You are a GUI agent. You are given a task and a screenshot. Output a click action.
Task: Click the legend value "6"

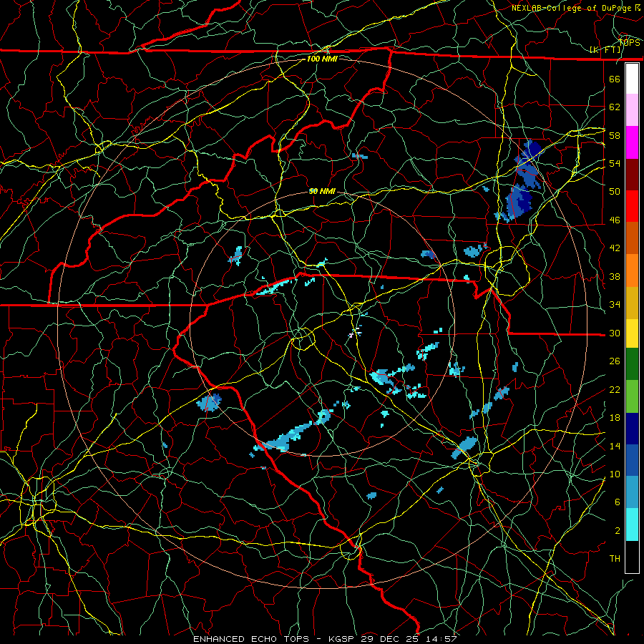click(618, 502)
